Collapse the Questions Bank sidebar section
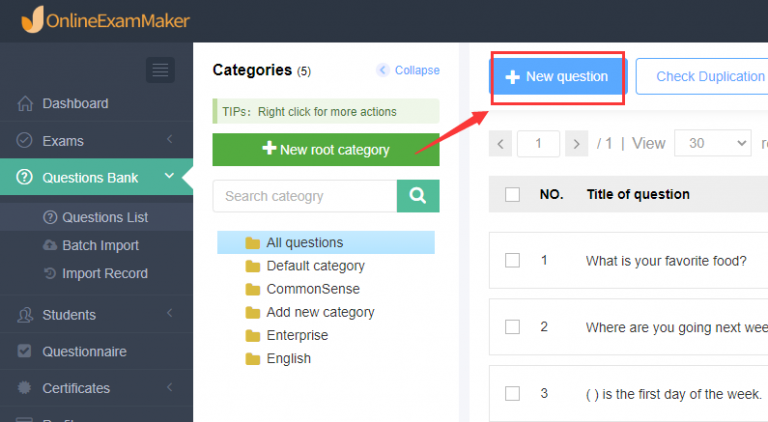The height and width of the screenshot is (422, 768). [170, 177]
